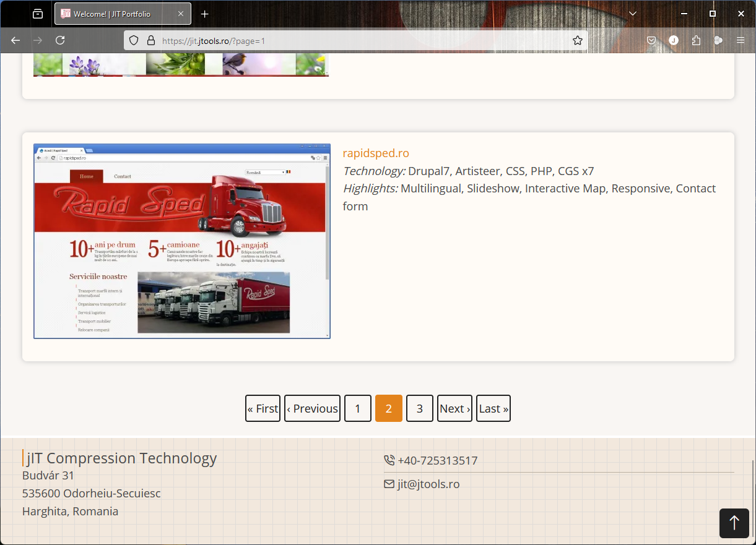This screenshot has height=545, width=756.
Task: Open the tracking protection shield icon
Action: [x=134, y=40]
